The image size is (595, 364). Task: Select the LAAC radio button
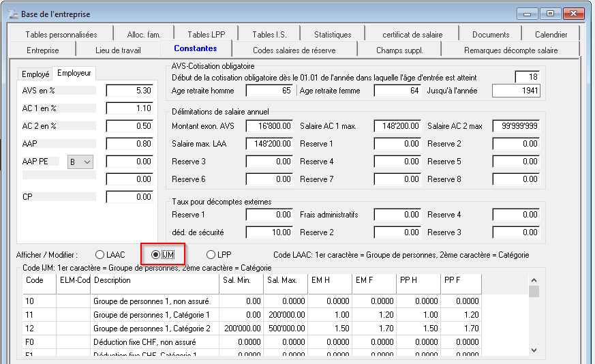point(110,255)
